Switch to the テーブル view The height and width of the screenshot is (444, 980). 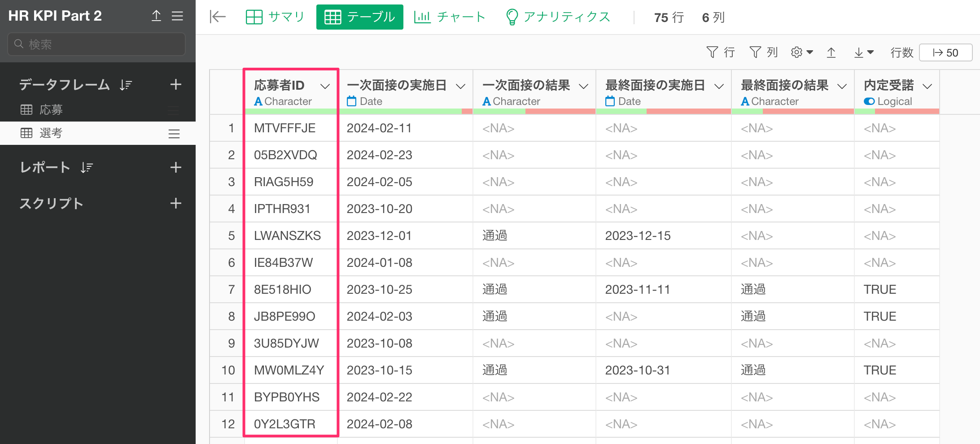coord(360,17)
